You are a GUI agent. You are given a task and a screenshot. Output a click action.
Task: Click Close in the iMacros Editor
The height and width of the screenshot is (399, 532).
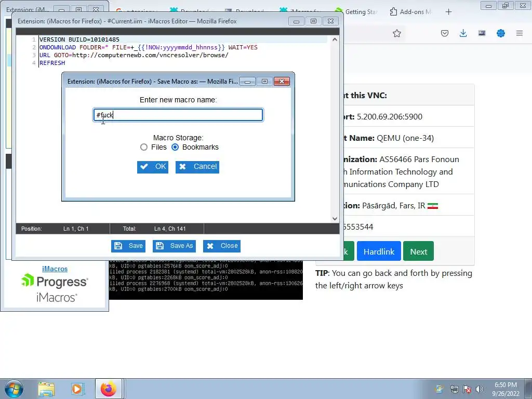pyautogui.click(x=222, y=246)
